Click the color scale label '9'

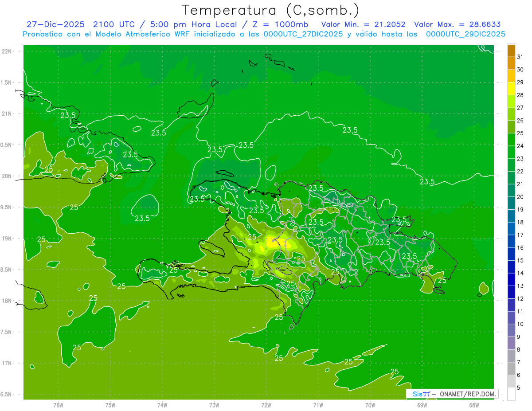tap(519, 337)
